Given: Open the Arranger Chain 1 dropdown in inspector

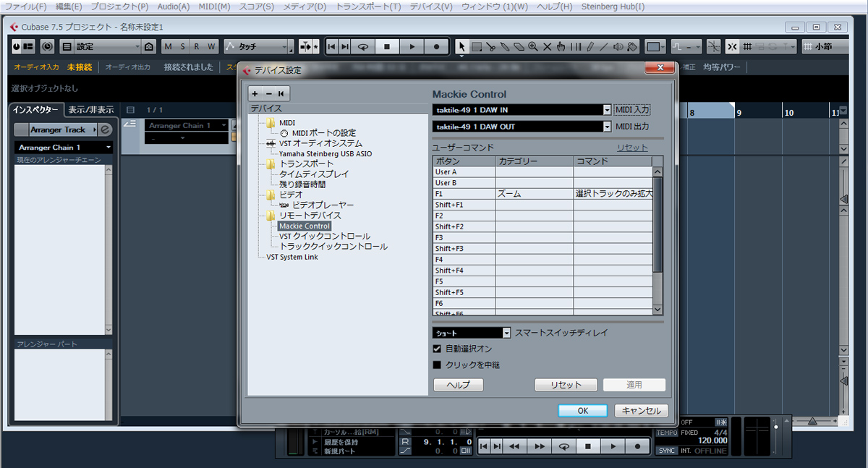Looking at the screenshot, I should (x=64, y=148).
